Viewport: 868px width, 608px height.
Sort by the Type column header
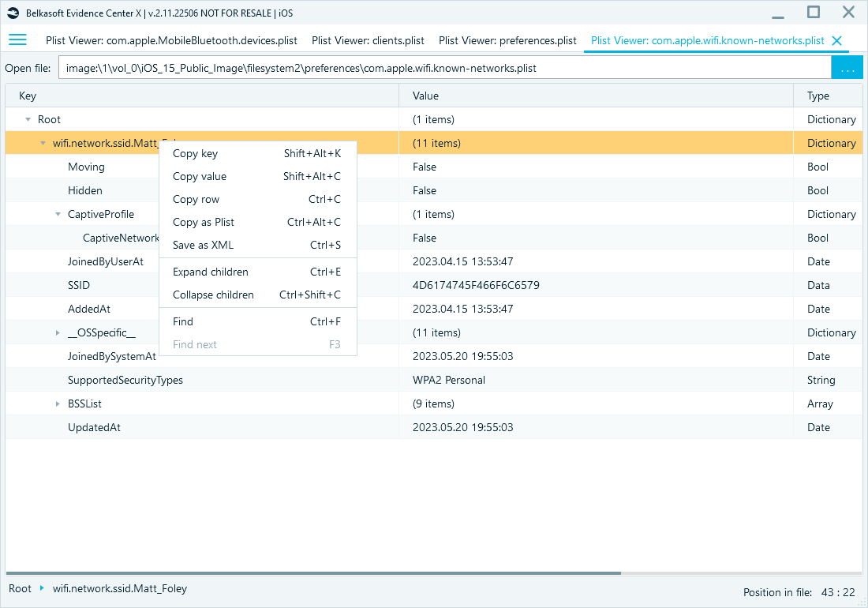coord(828,96)
